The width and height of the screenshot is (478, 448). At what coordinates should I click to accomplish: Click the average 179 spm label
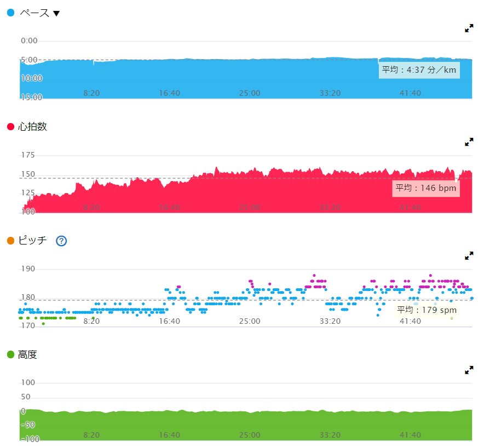pyautogui.click(x=427, y=310)
